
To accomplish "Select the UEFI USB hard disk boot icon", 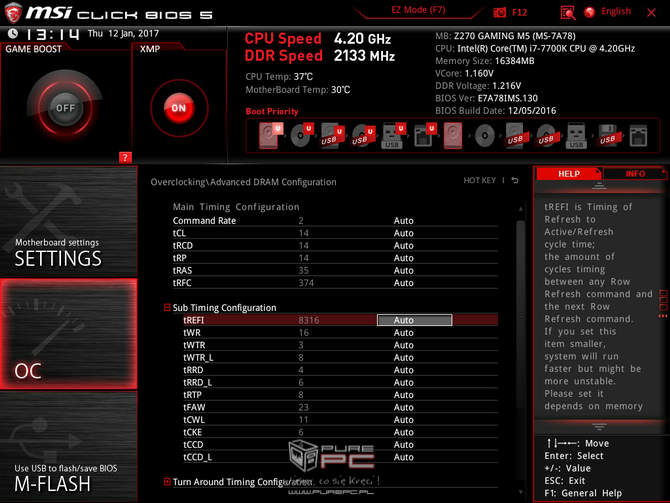I will pos(332,135).
